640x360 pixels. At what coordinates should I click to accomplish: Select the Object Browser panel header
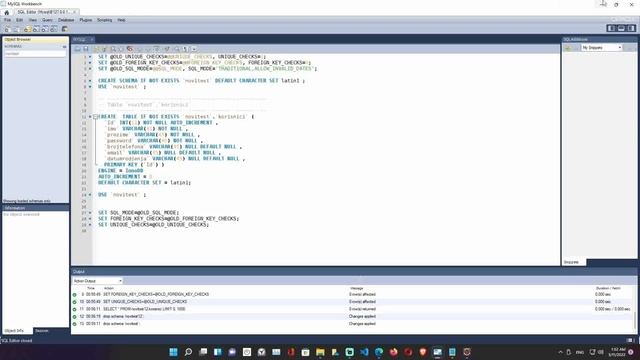[36, 40]
